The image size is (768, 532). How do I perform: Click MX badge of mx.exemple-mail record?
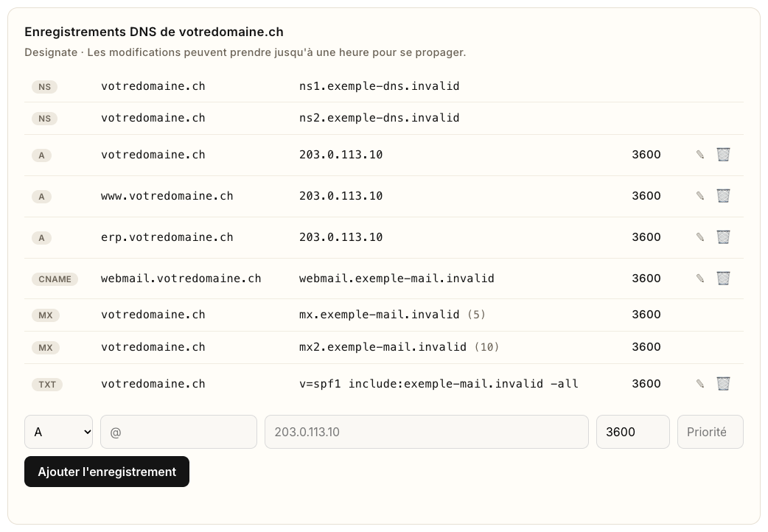[46, 315]
